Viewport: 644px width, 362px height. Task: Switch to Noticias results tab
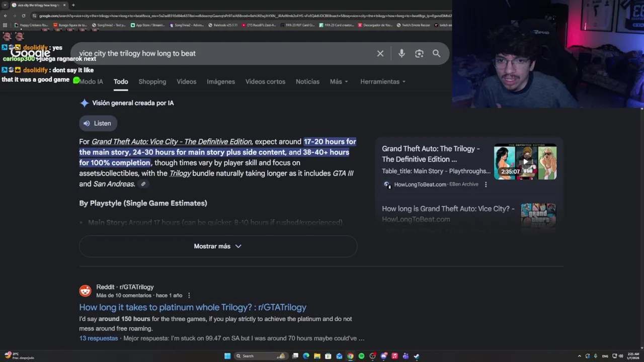307,81
